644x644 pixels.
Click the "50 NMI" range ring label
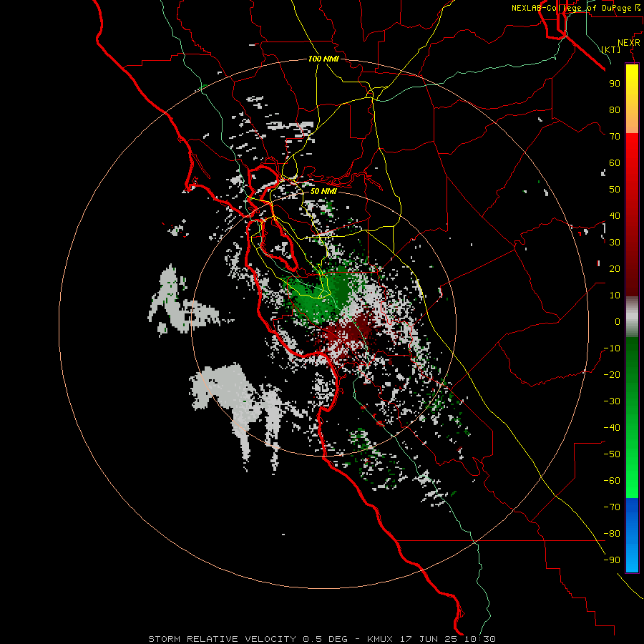click(x=323, y=191)
